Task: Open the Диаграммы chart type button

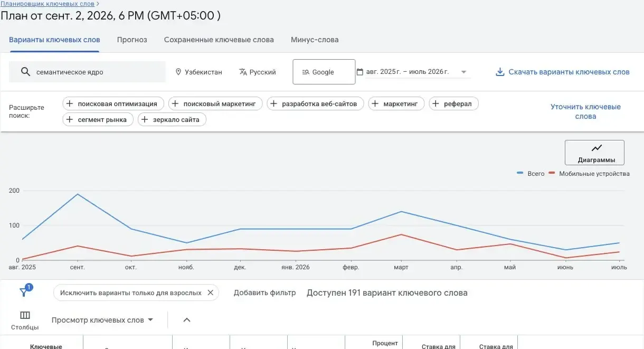Action: [594, 153]
